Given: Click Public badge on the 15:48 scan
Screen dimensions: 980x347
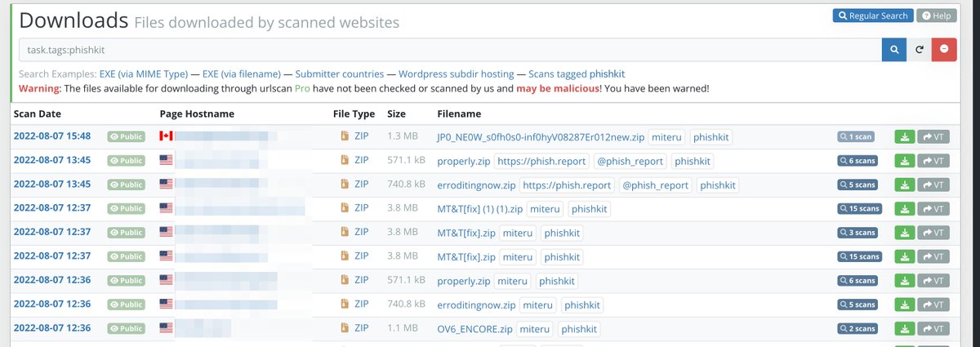Looking at the screenshot, I should 127,137.
